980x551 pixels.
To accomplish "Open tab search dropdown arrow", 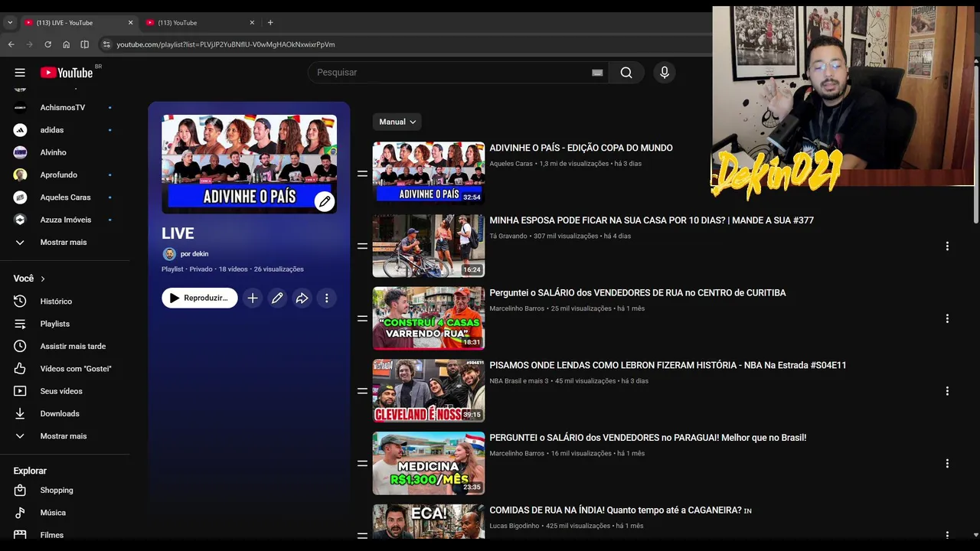I will point(10,23).
